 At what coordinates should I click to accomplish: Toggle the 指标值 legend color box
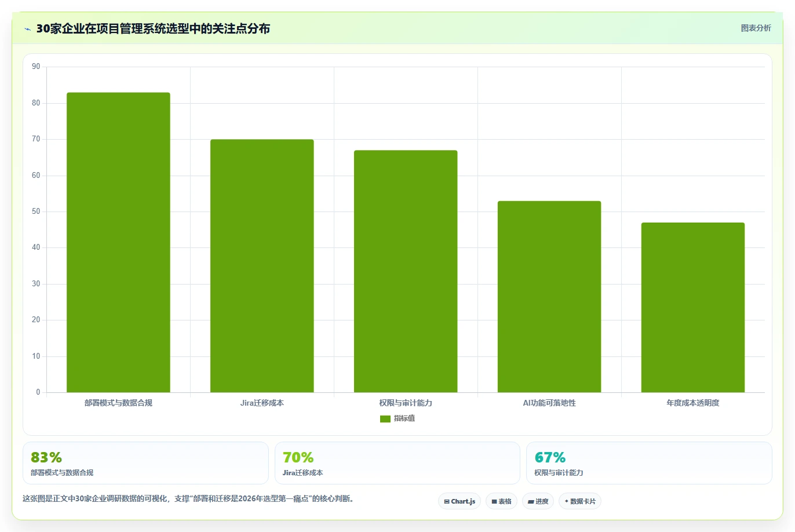click(385, 419)
